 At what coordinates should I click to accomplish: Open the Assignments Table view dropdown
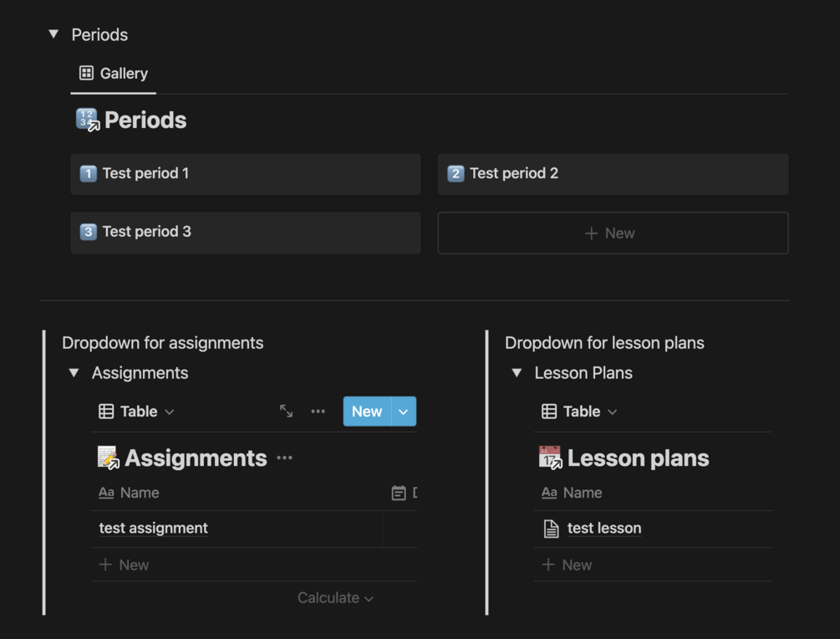pos(137,412)
